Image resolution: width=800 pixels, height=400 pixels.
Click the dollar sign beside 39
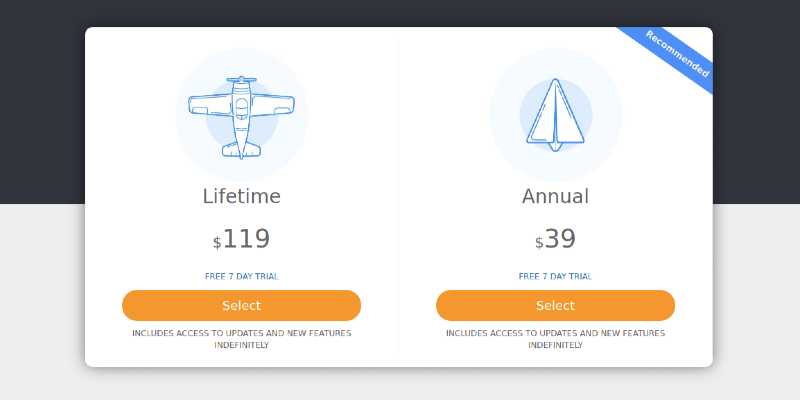539,243
